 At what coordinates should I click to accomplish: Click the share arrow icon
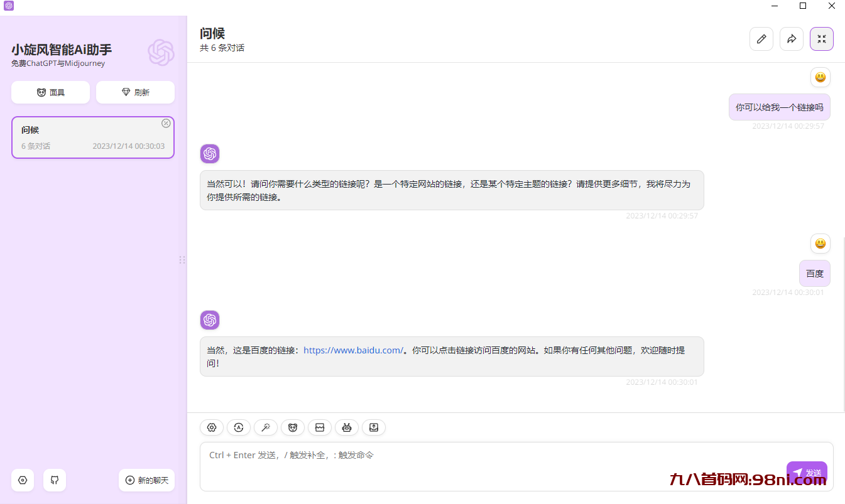792,39
